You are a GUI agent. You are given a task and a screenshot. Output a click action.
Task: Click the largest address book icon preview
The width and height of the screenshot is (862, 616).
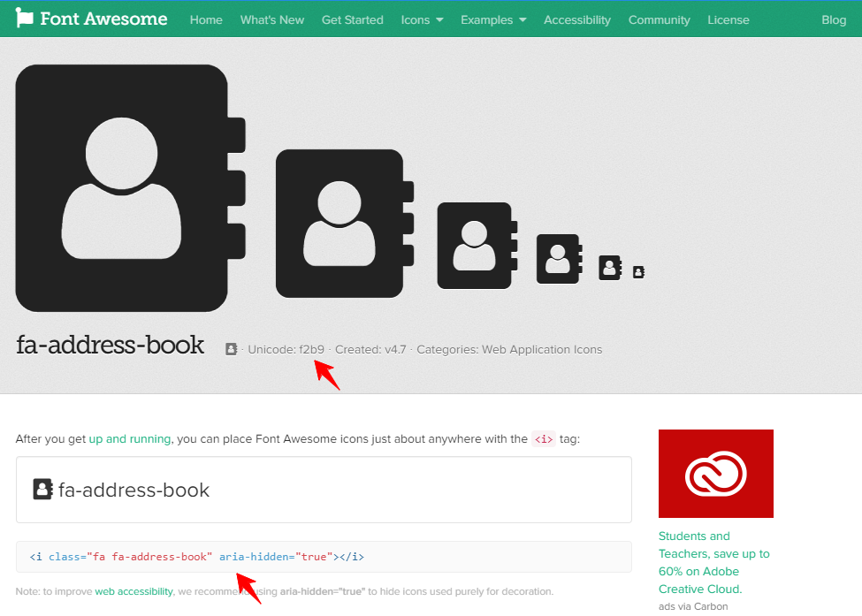(130, 188)
